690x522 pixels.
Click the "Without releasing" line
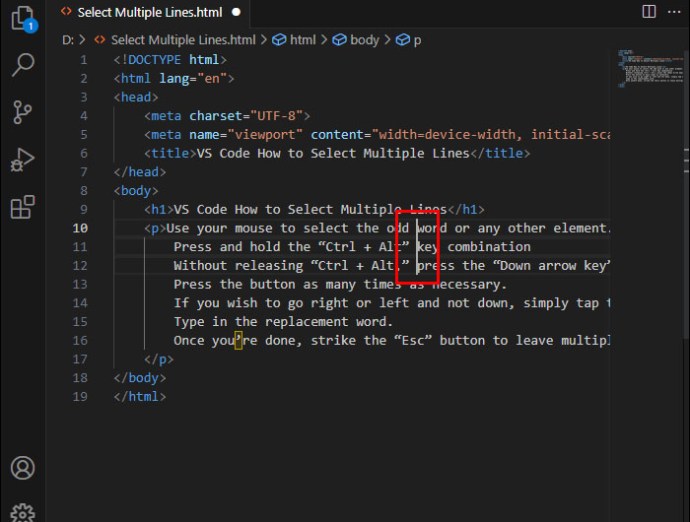point(392,265)
